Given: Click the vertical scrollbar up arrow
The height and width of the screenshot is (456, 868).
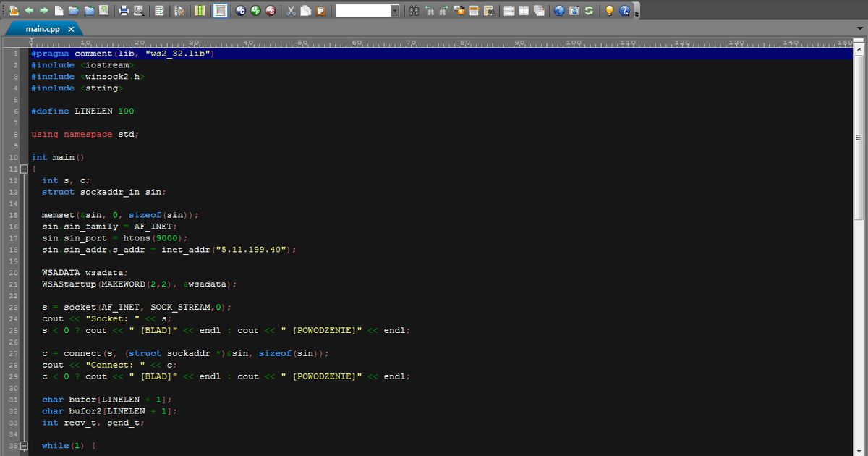Looking at the screenshot, I should [860, 49].
